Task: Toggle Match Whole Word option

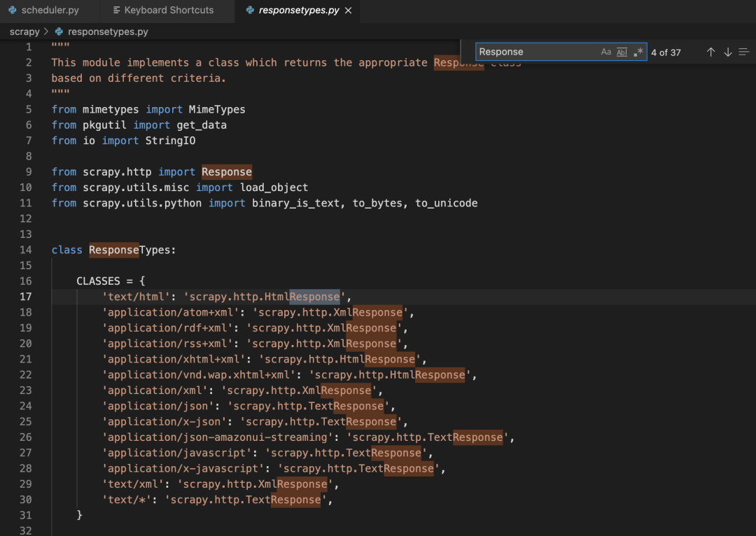Action: [x=622, y=52]
